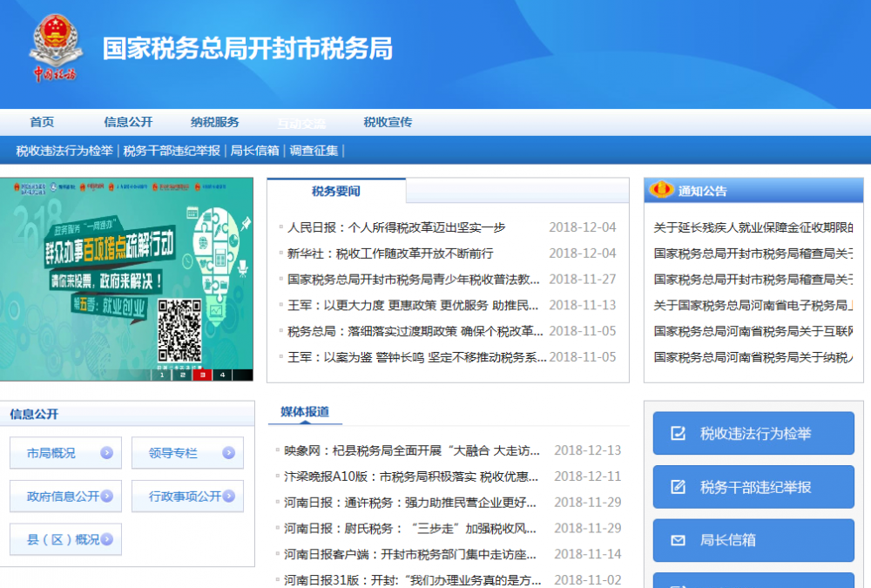This screenshot has width=871, height=588.
Task: Expand 县（区）概况 via its arrow icon
Action: 106,539
